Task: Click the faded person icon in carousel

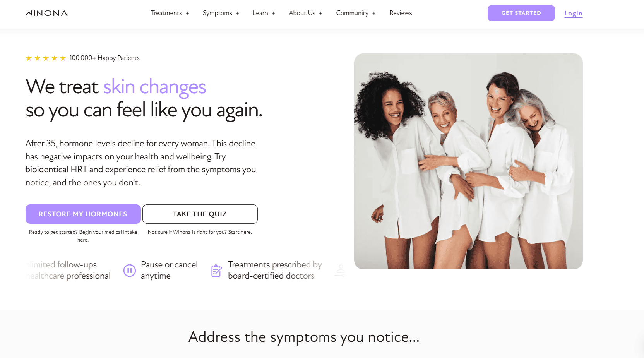Action: pos(340,270)
